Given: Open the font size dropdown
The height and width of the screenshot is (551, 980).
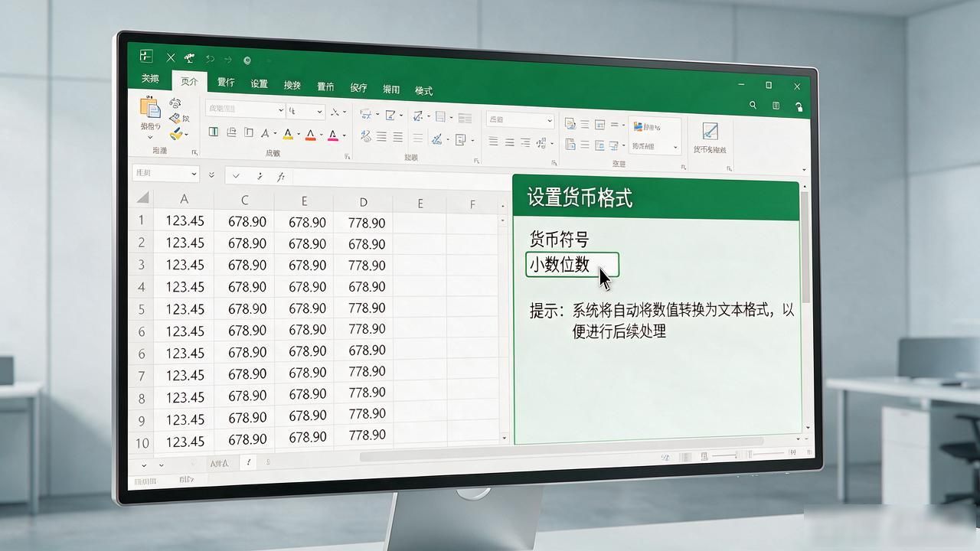Looking at the screenshot, I should pyautogui.click(x=321, y=112).
